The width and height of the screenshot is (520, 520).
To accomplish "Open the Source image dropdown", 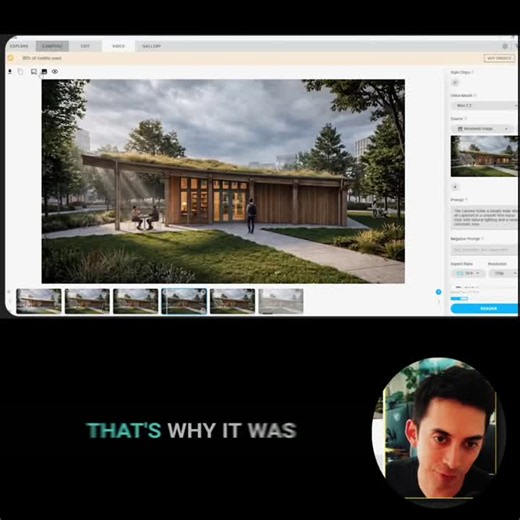I will [482, 129].
